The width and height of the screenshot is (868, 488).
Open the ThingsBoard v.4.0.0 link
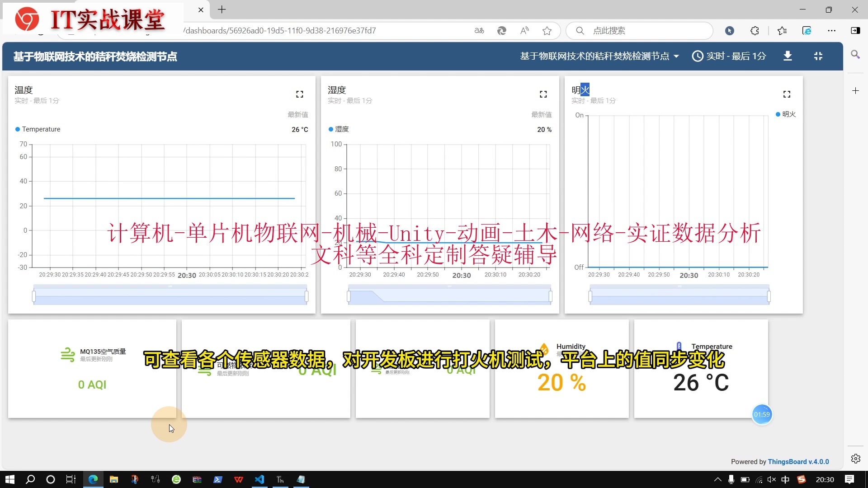pyautogui.click(x=798, y=462)
